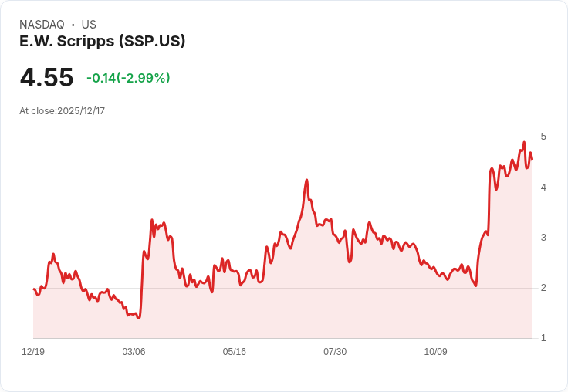Click the chart peak near June
The width and height of the screenshot is (568, 392).
[306, 181]
